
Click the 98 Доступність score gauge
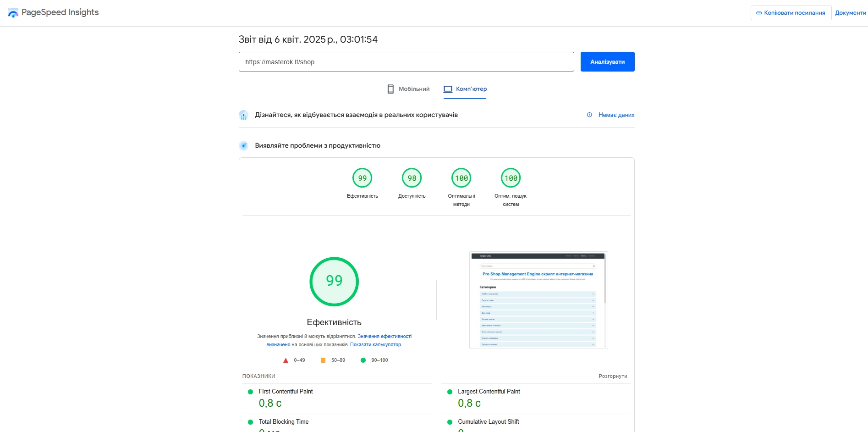click(x=412, y=178)
